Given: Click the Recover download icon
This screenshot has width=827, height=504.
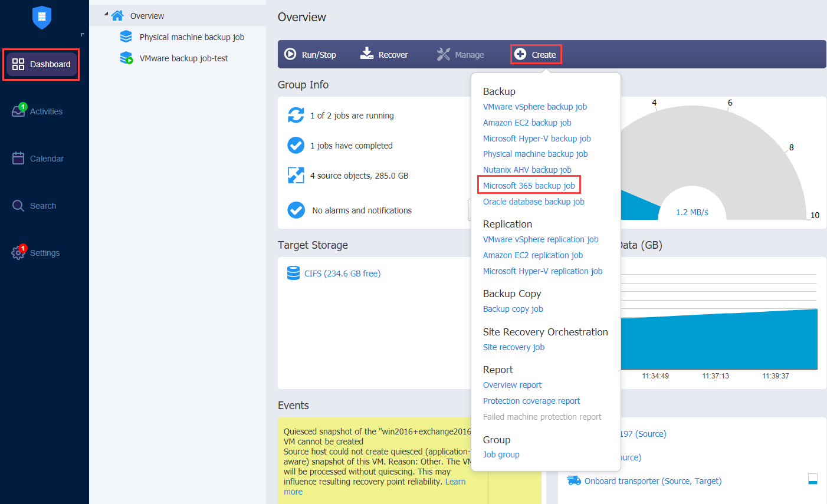Looking at the screenshot, I should coord(367,54).
